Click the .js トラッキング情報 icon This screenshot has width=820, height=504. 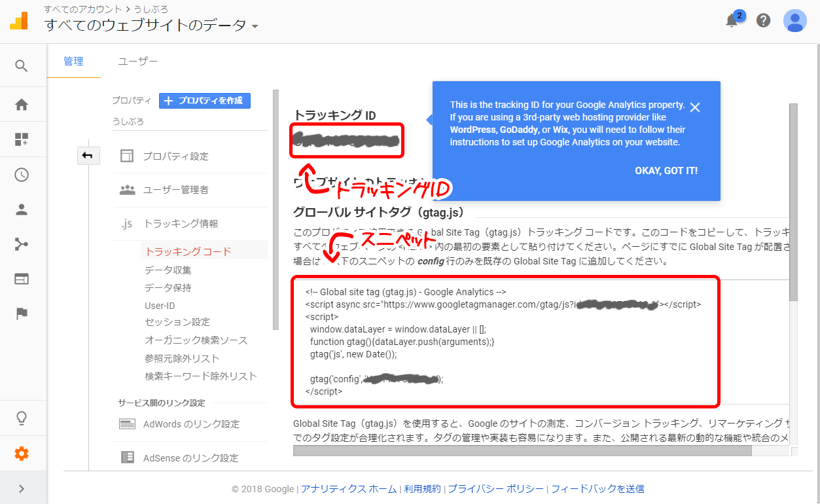point(127,224)
